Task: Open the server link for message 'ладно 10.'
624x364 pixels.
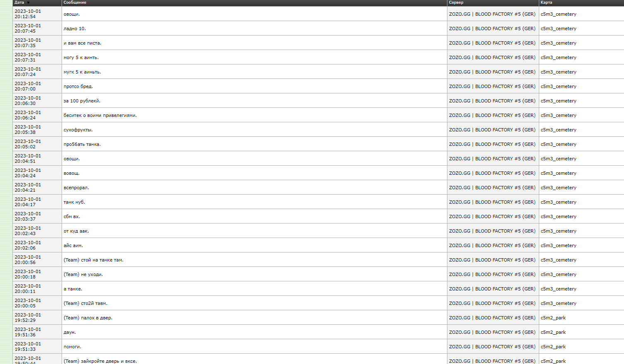Action: (x=492, y=29)
